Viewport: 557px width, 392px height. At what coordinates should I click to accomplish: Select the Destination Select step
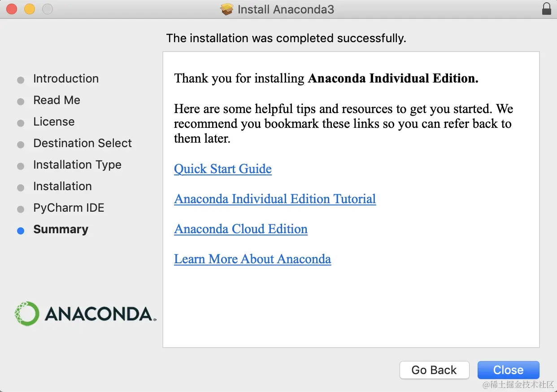tap(83, 143)
